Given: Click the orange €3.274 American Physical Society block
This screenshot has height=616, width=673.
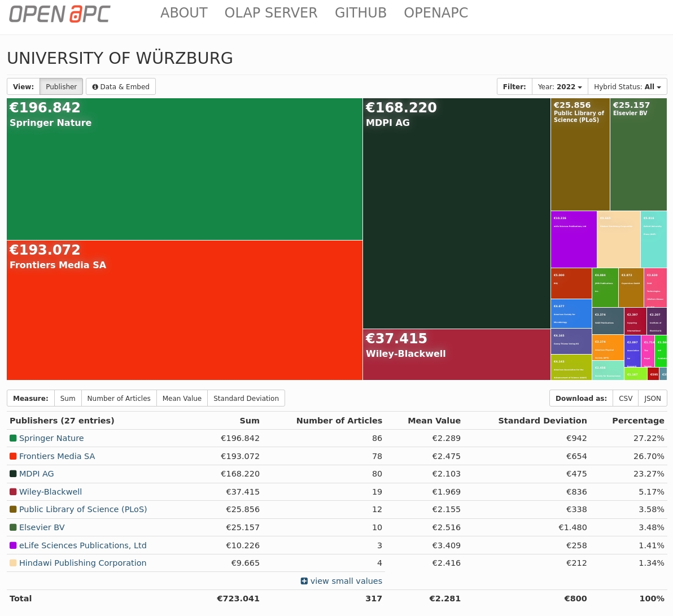Looking at the screenshot, I should [x=608, y=348].
